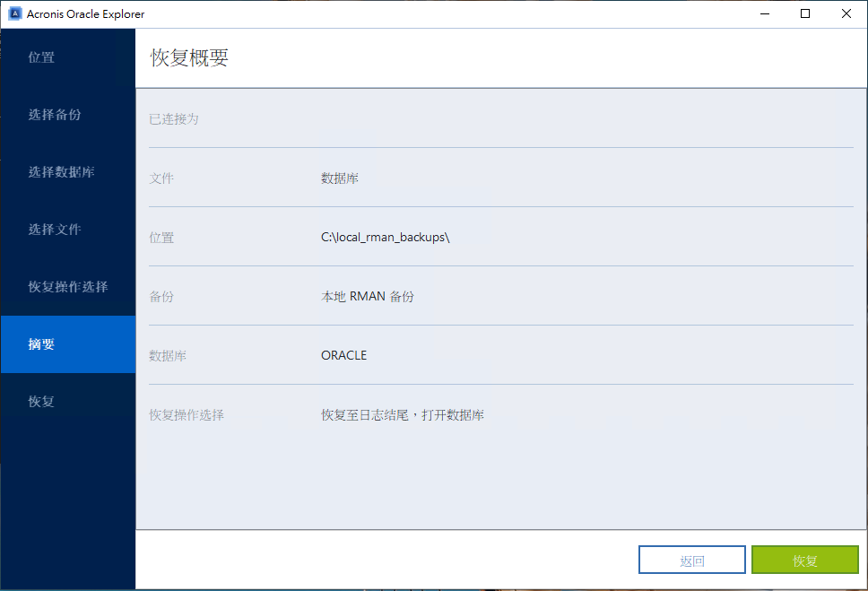Click the Acronis Oracle Explorer title text
The height and width of the screenshot is (591, 868).
[x=86, y=13]
